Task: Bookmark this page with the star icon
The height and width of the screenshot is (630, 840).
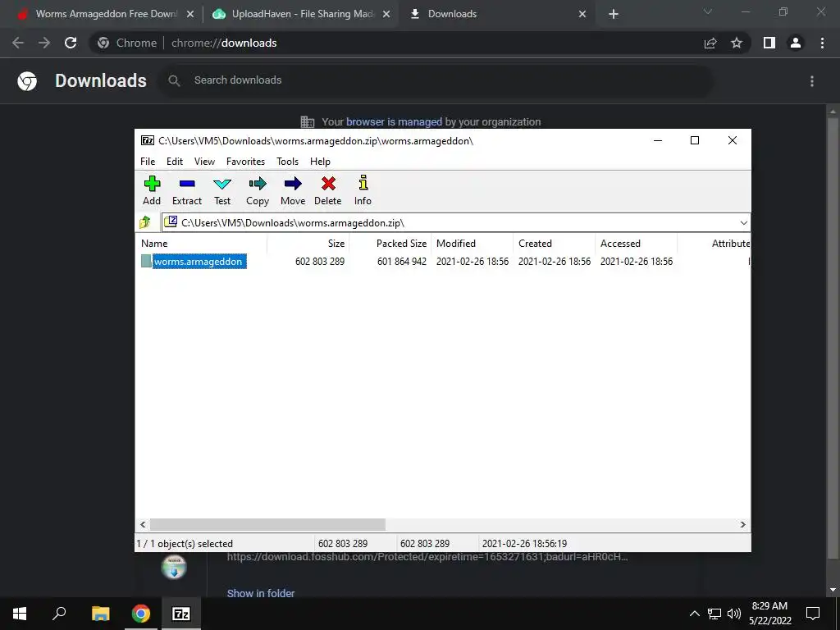Action: pos(737,43)
